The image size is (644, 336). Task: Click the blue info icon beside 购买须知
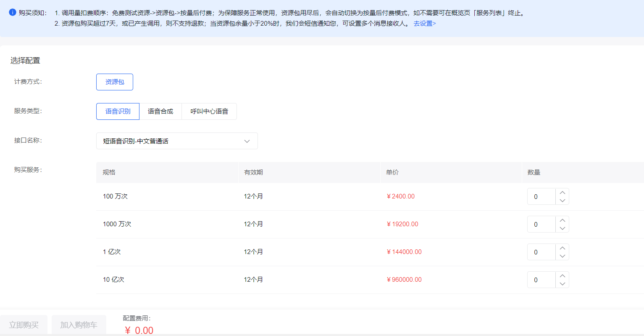pyautogui.click(x=13, y=13)
